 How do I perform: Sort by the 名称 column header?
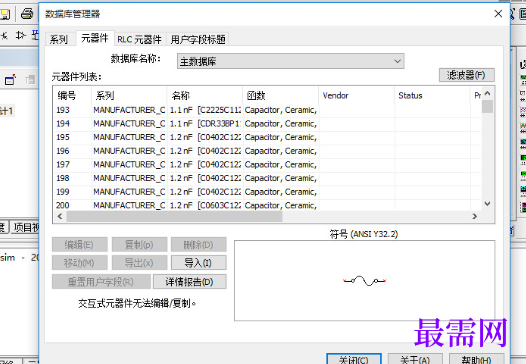(x=205, y=96)
